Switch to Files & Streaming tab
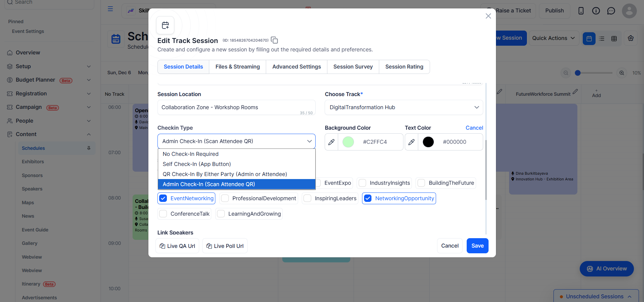Screen dimensions: 644x302 click(x=238, y=67)
